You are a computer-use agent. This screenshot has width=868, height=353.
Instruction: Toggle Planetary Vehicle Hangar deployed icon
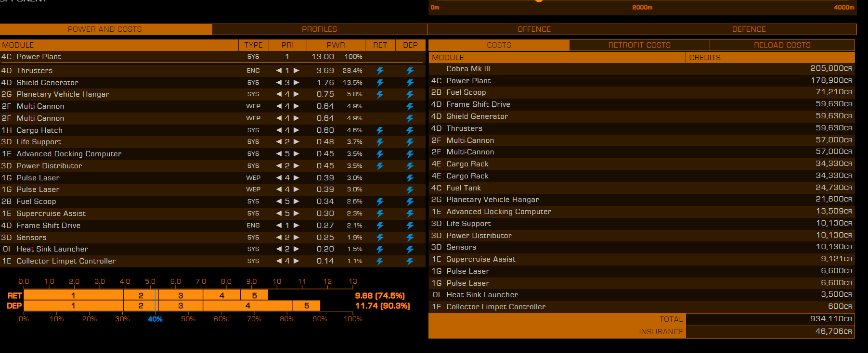coord(410,94)
